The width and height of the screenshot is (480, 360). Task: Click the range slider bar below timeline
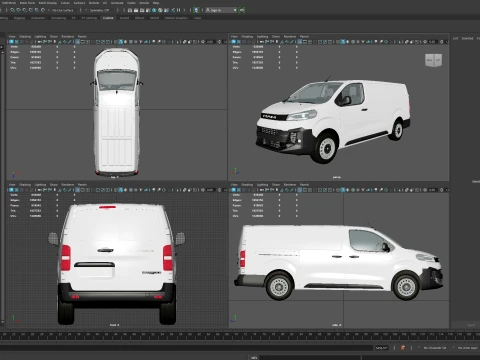click(x=187, y=348)
